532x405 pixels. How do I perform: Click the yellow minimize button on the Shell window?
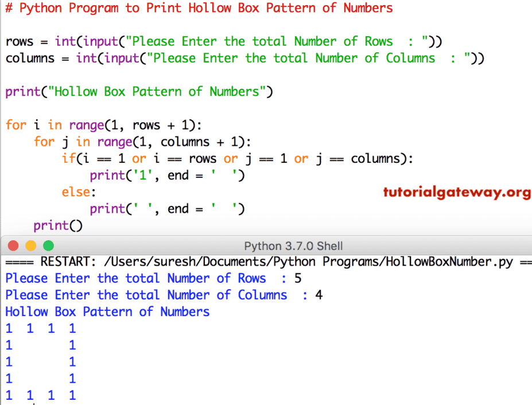30,246
